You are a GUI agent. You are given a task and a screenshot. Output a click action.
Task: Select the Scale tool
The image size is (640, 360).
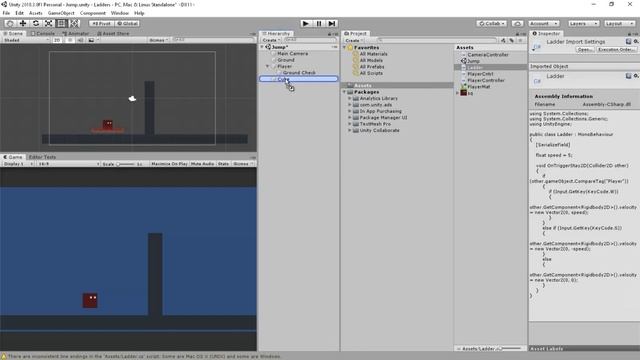coord(48,24)
